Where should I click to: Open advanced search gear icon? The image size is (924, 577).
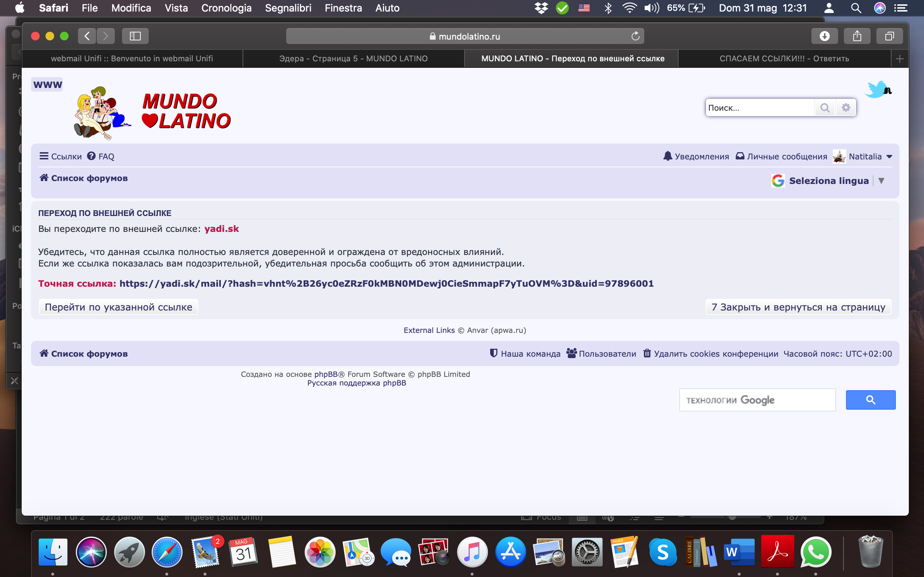tap(846, 108)
